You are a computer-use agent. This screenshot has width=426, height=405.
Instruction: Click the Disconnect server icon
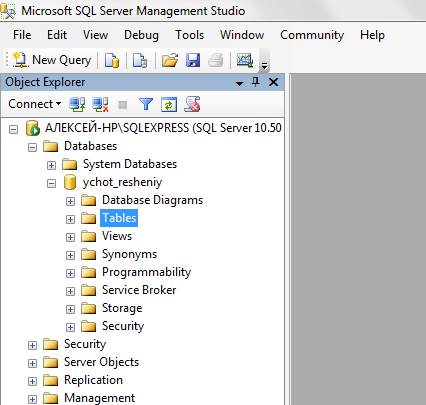pyautogui.click(x=100, y=104)
